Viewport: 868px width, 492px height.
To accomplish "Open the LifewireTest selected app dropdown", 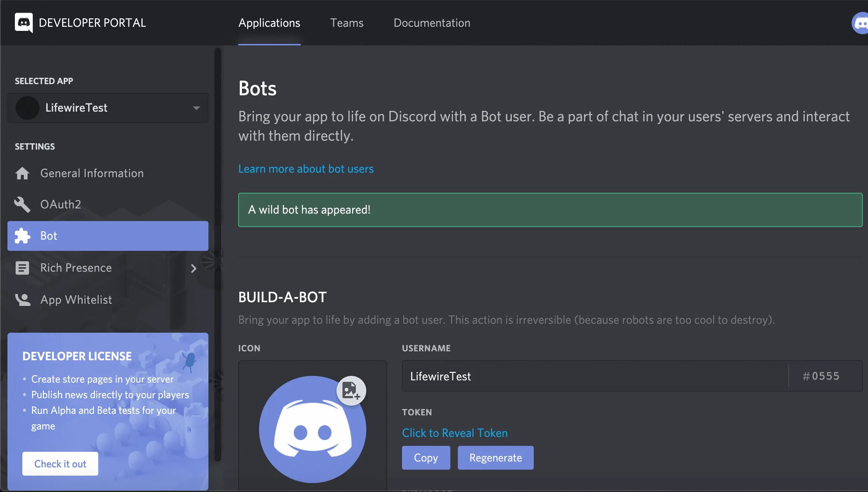I will 108,108.
